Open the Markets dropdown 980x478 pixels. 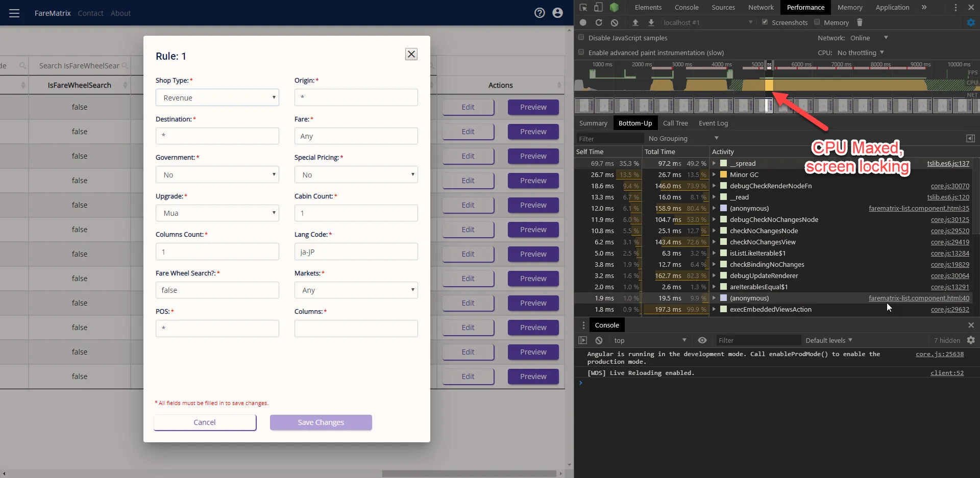356,290
